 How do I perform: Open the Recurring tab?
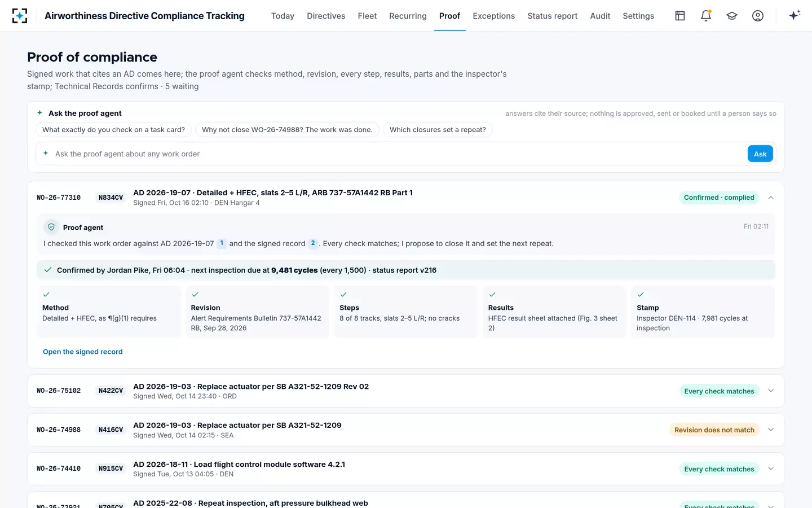click(x=408, y=16)
